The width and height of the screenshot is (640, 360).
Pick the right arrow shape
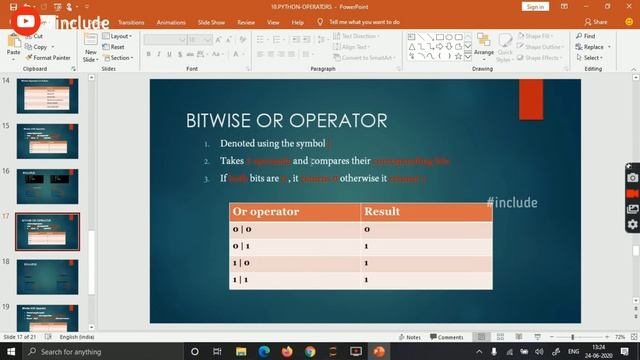coord(440,47)
